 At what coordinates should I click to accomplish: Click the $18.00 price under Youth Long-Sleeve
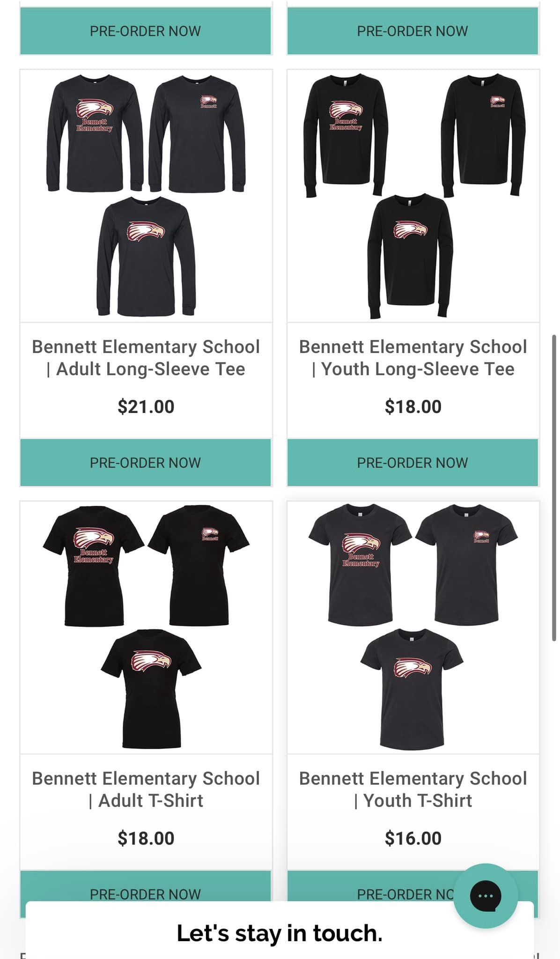413,406
